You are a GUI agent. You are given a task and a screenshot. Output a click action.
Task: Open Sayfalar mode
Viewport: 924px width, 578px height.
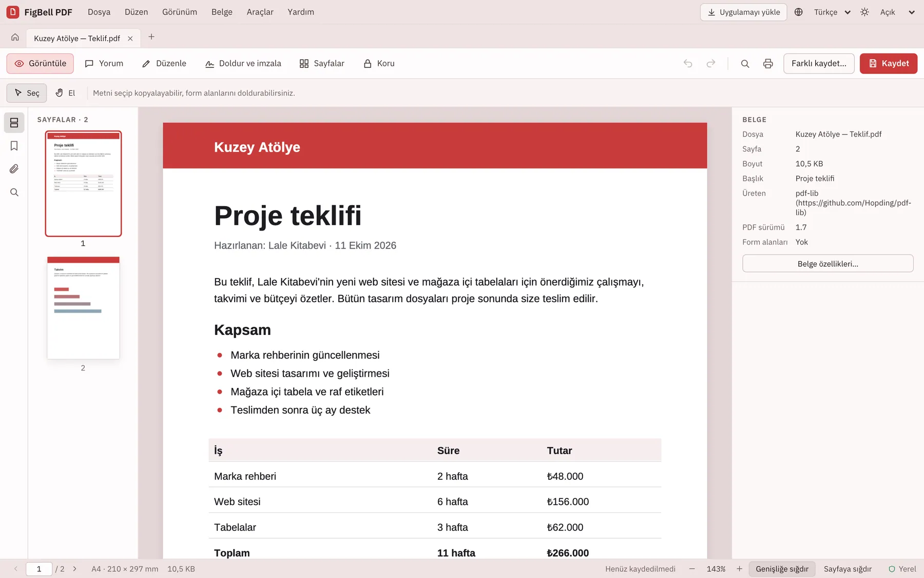pos(322,64)
